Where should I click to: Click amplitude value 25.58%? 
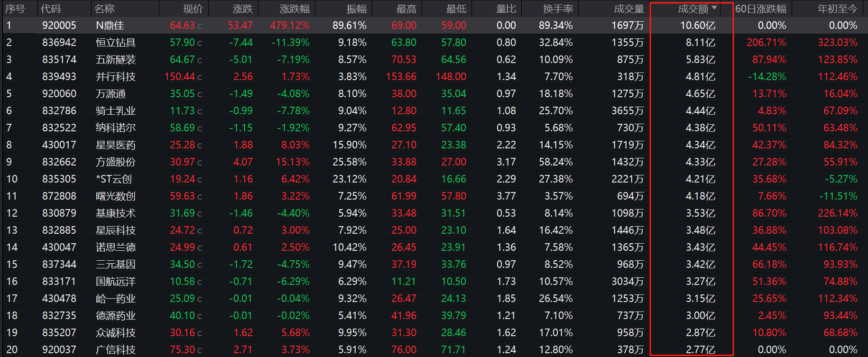pos(350,162)
